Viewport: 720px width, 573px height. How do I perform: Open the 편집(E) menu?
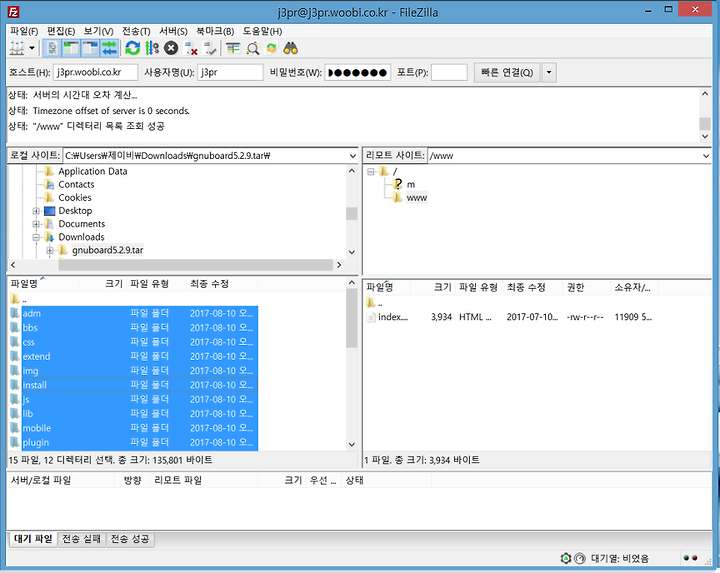[61, 31]
